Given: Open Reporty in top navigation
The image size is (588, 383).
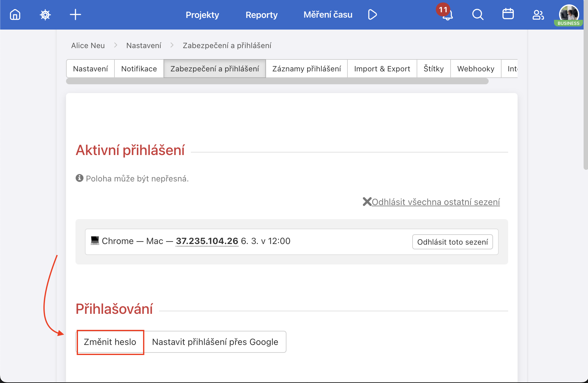Looking at the screenshot, I should point(262,15).
